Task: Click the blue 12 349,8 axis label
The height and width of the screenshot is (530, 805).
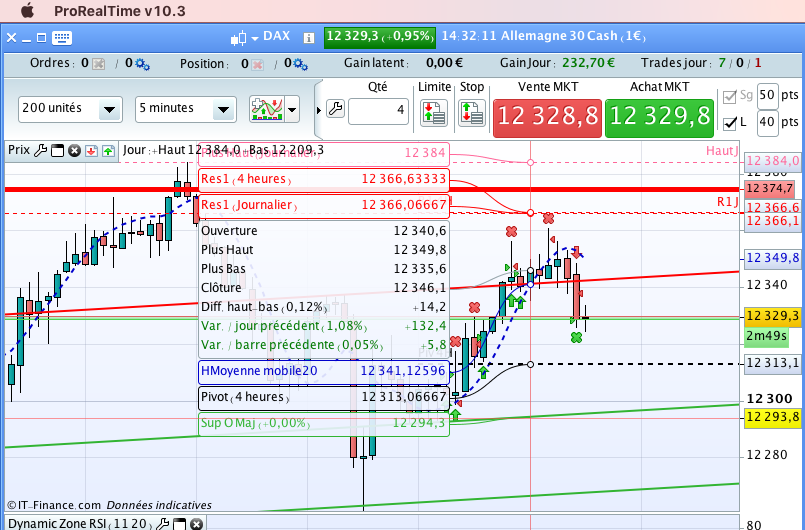Action: (773, 257)
